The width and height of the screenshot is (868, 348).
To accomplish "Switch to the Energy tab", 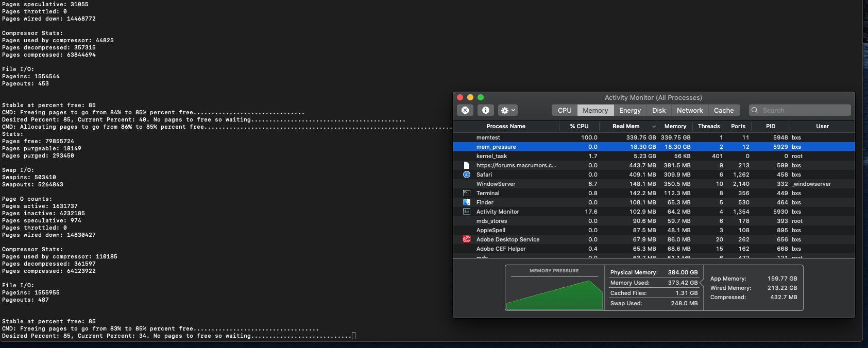I will click(630, 110).
